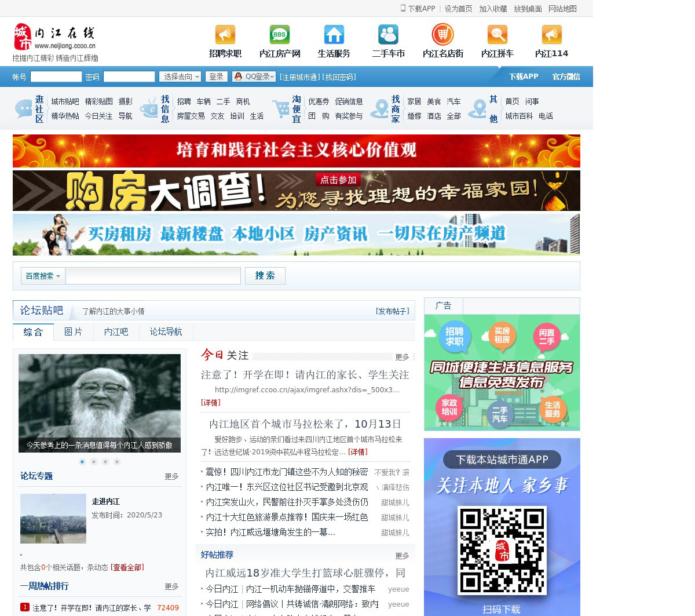This screenshot has height=616, width=695.
Task: Click 房屋交易 in 找信息 section
Action: tap(191, 116)
